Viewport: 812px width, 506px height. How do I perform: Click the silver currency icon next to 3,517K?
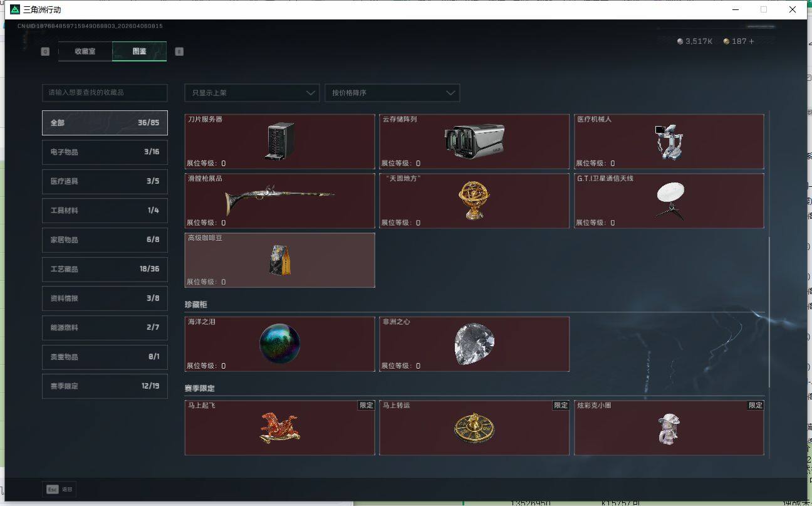tap(680, 41)
